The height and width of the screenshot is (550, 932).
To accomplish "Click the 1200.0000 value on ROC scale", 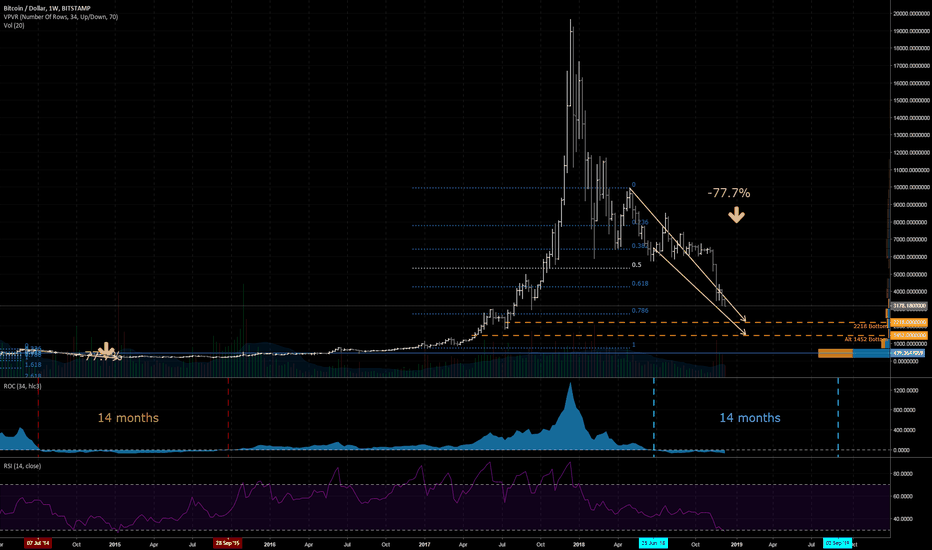I will tap(906, 391).
